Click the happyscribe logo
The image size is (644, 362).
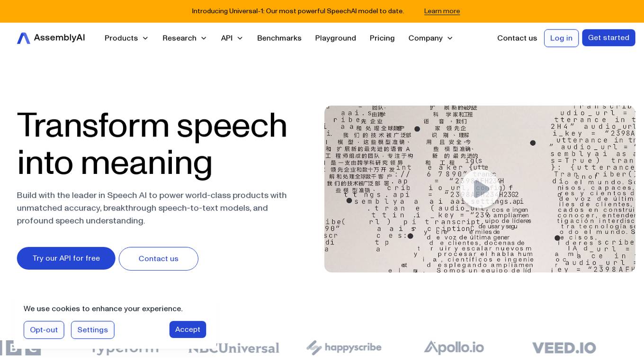[x=344, y=348]
